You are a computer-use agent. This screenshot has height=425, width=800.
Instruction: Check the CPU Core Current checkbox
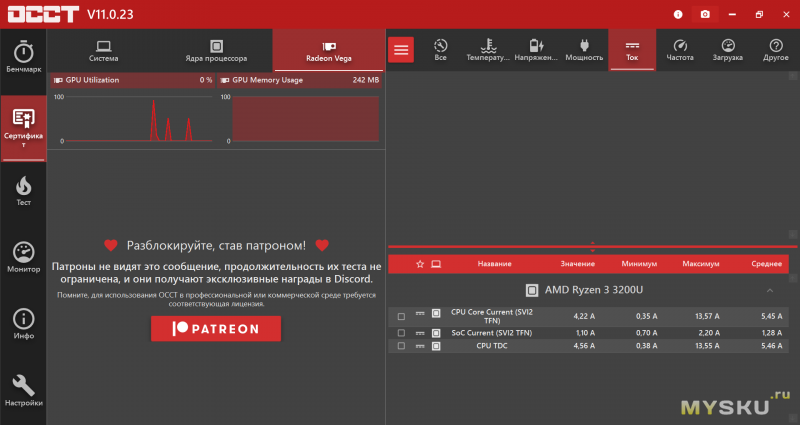coord(402,316)
